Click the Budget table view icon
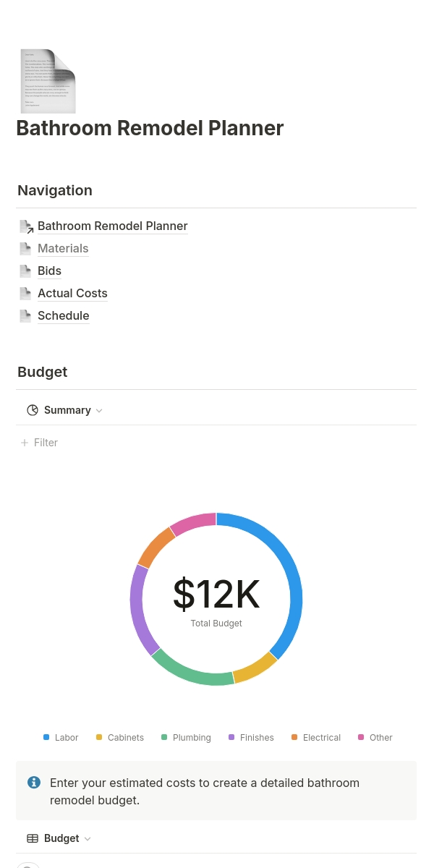434x868 pixels. coord(33,838)
